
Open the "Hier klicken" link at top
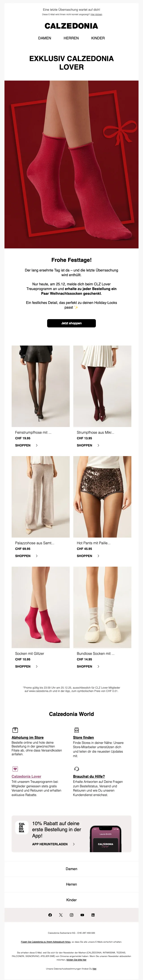pos(96,15)
